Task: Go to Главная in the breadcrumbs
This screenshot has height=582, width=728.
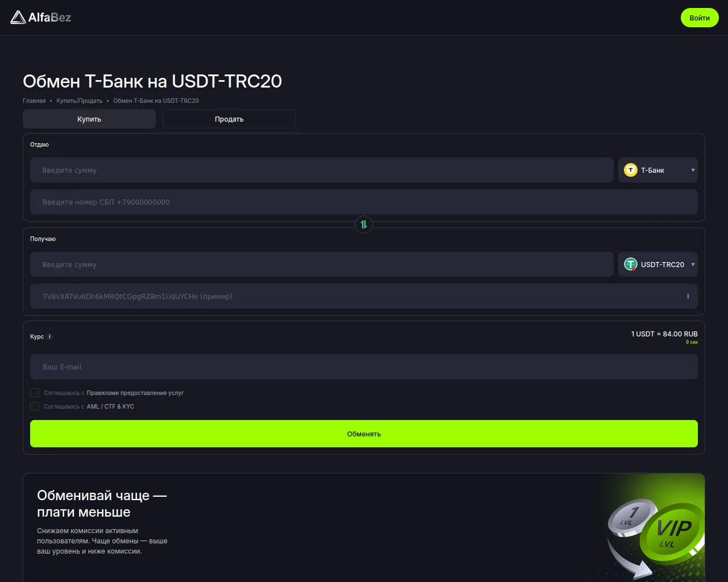Action: [x=34, y=101]
